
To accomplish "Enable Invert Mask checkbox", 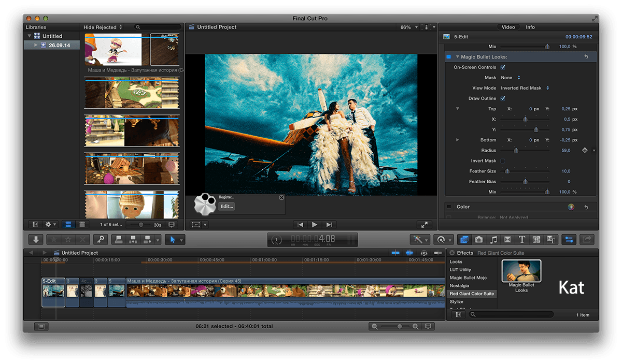I will click(503, 161).
